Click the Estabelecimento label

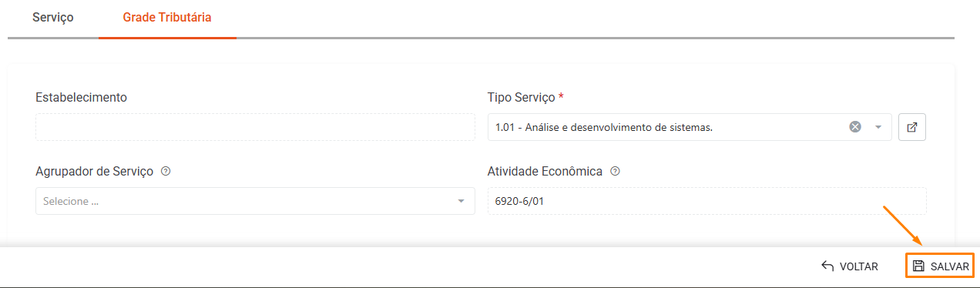point(82,97)
